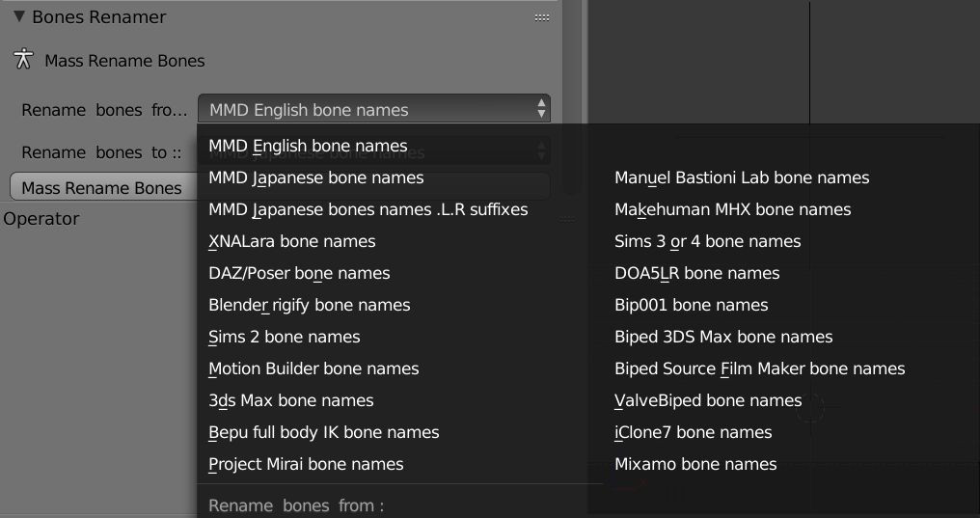This screenshot has width=980, height=518.
Task: Click the Mass Rename Bones button
Action: point(103,187)
